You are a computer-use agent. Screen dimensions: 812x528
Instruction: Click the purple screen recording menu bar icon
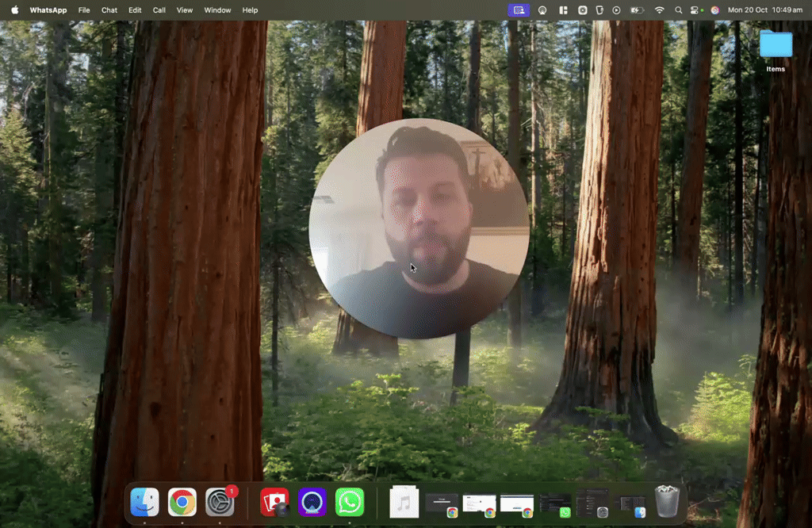point(519,10)
